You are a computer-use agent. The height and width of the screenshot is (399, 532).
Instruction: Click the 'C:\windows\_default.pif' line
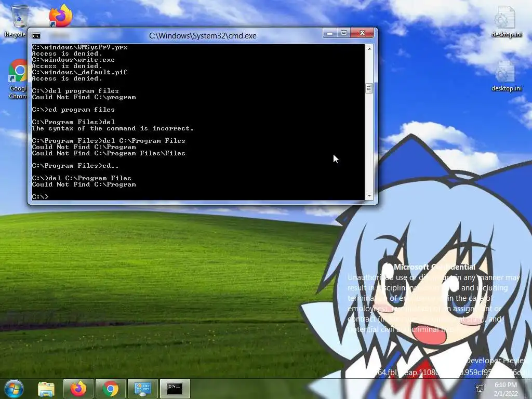tap(79, 72)
